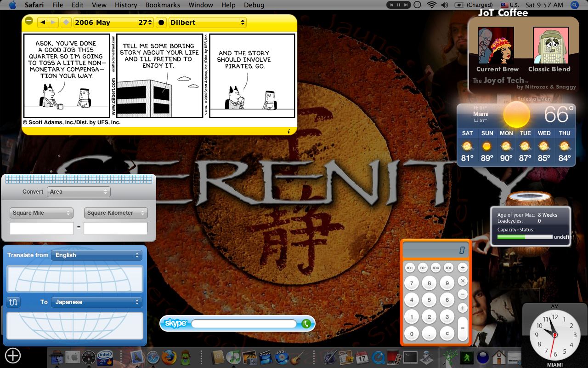Open the volume menu bar icon

[445, 5]
